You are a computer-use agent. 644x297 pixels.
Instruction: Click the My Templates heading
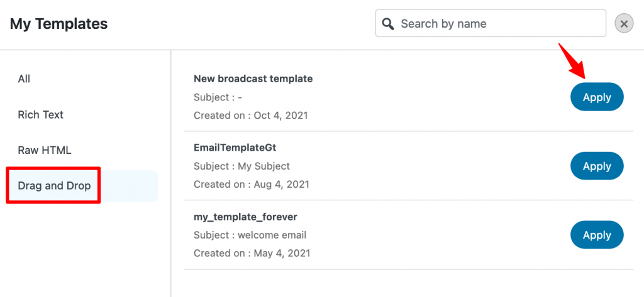(x=58, y=24)
